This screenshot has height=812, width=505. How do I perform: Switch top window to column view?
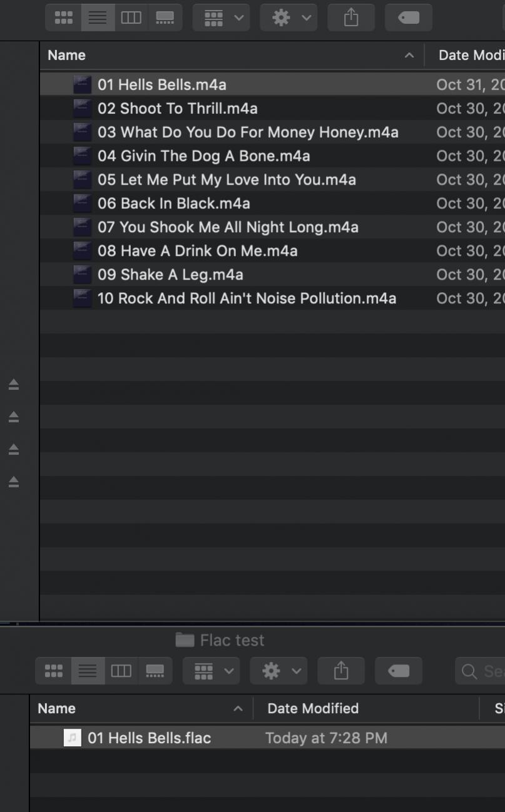click(x=131, y=18)
